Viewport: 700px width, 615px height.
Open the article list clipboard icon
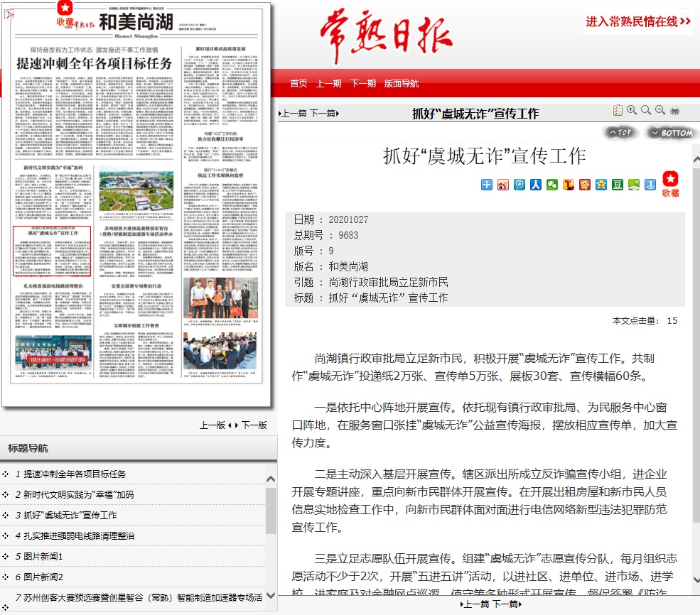coord(618,110)
